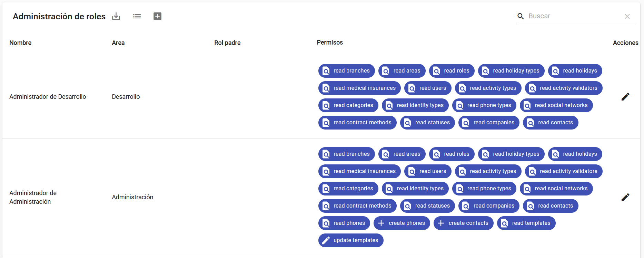644x258 pixels.
Task: Select Desarrollo's read contract methods chip
Action: click(x=357, y=123)
